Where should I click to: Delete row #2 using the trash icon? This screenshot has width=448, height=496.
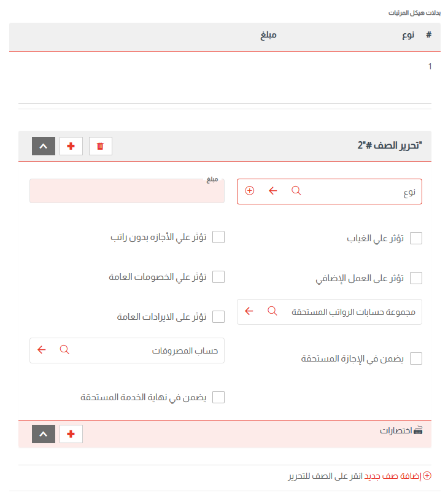pyautogui.click(x=100, y=146)
